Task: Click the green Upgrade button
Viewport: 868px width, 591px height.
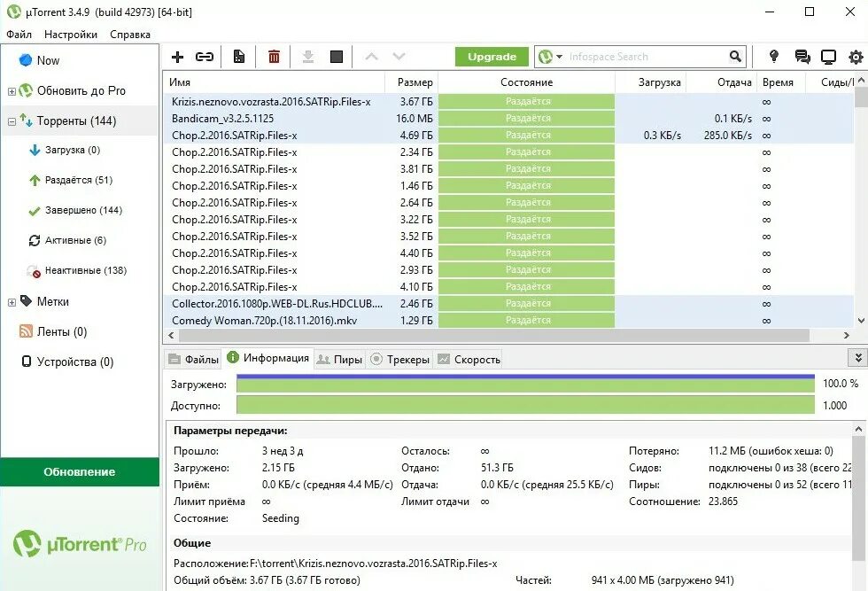Action: pyautogui.click(x=492, y=57)
